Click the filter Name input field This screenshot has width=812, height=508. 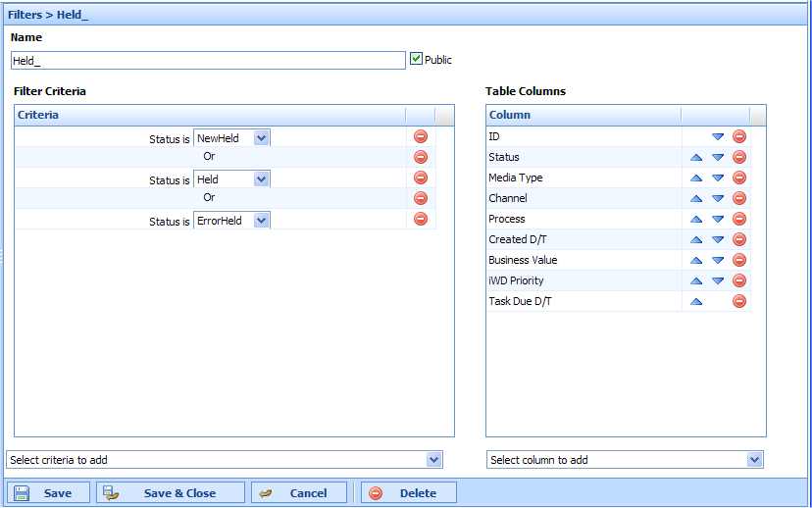208,61
